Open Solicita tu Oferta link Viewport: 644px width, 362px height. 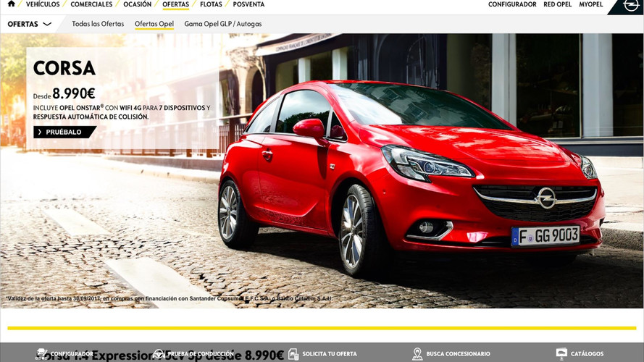(330, 354)
